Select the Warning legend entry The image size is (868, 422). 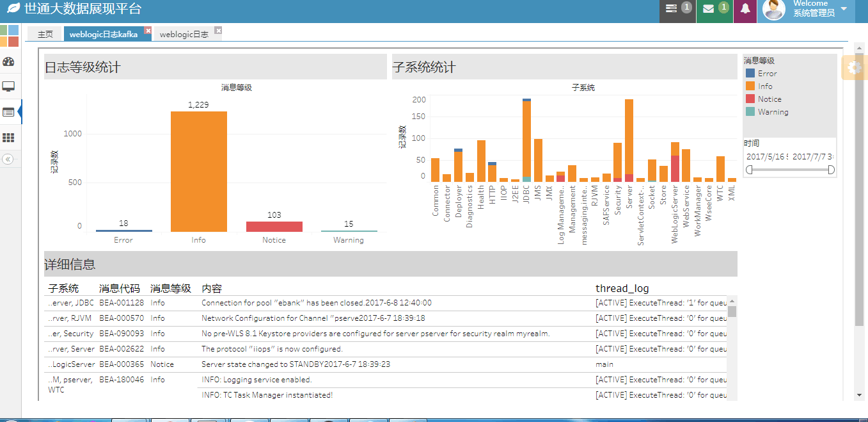pyautogui.click(x=773, y=112)
